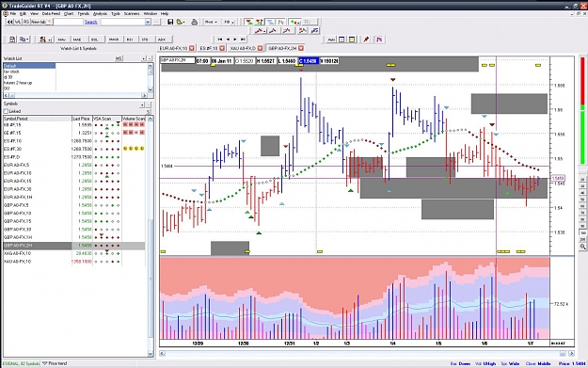Focus the symbol input field beside New tab
This screenshot has width=588, height=368.
pos(68,23)
